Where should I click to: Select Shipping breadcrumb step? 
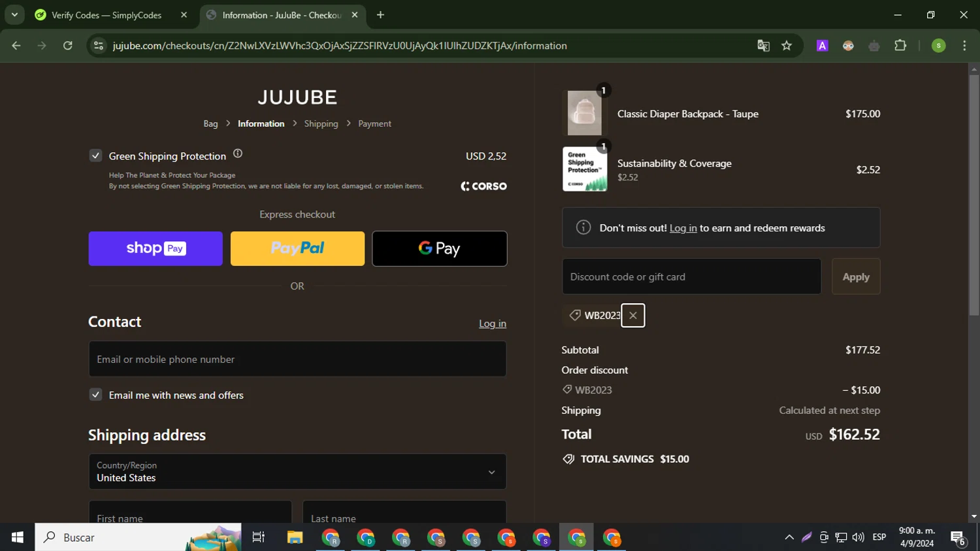tap(321, 124)
